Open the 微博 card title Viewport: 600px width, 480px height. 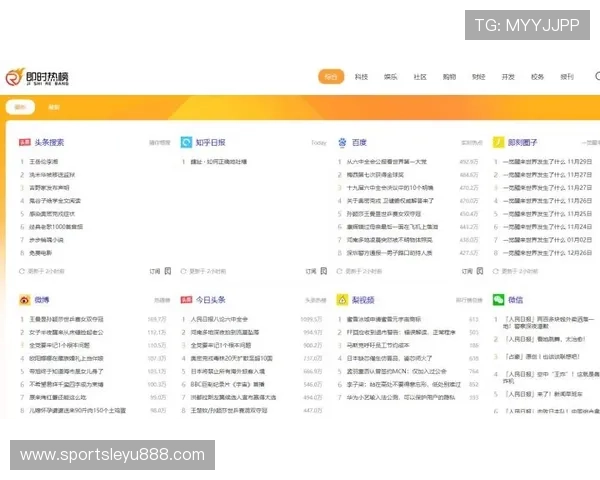[42, 300]
